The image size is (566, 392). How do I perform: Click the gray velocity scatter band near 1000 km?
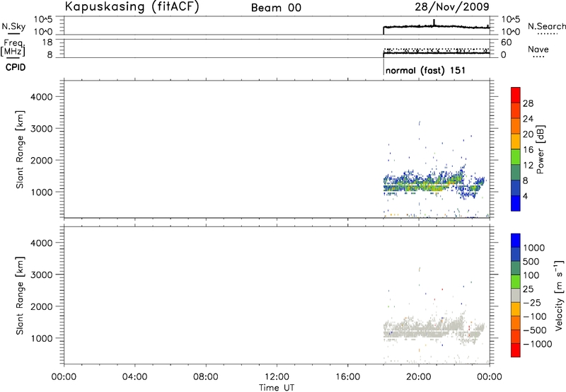click(433, 329)
